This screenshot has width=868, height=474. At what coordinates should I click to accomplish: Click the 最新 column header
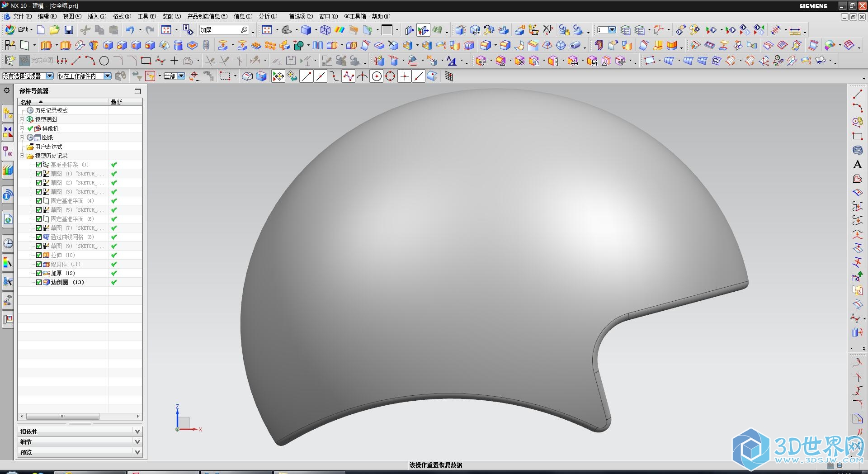pos(126,102)
